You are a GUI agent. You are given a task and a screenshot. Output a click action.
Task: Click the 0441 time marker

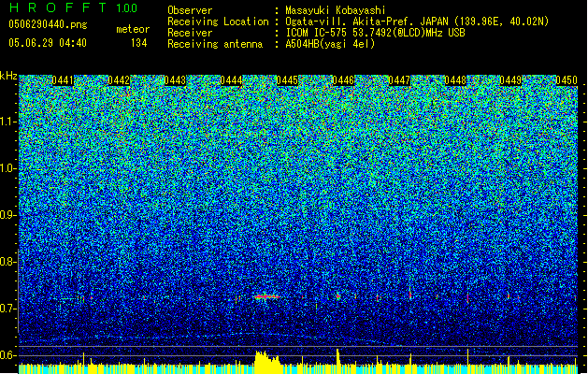[63, 80]
